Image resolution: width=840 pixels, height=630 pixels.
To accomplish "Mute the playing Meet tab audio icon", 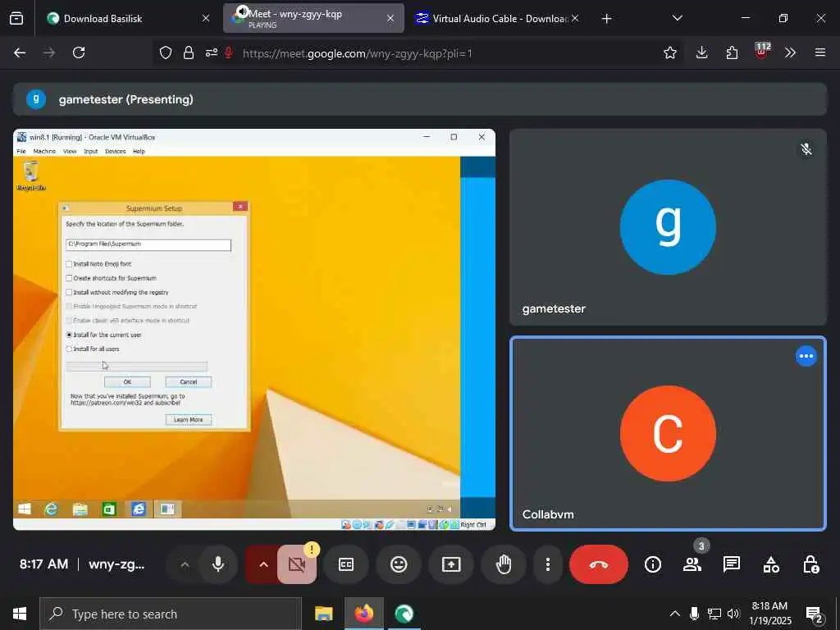I will (242, 11).
